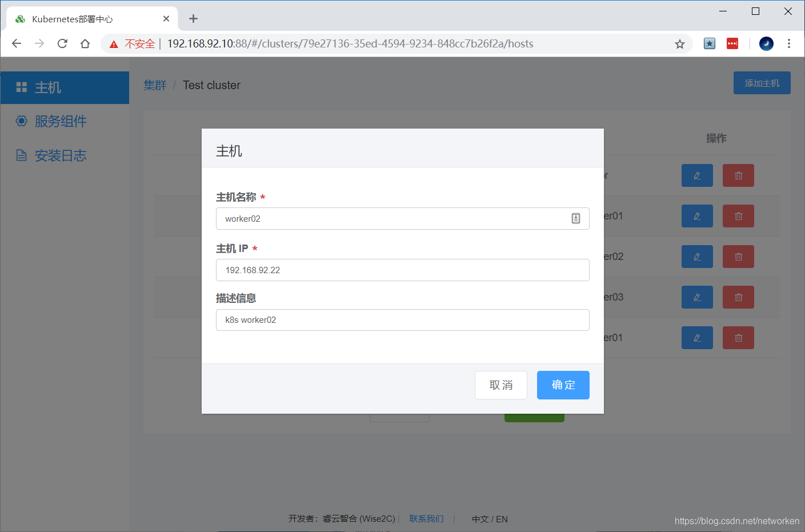Click the address bar URL

pos(350,44)
